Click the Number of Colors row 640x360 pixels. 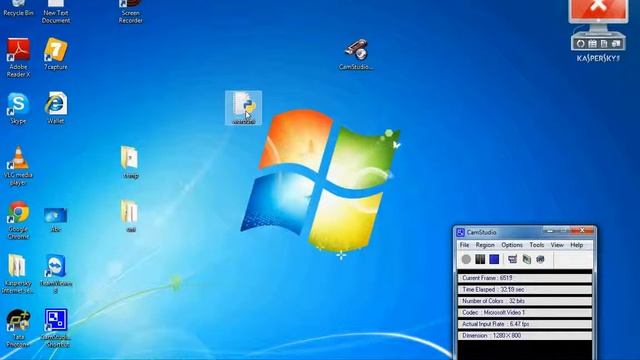pos(525,301)
